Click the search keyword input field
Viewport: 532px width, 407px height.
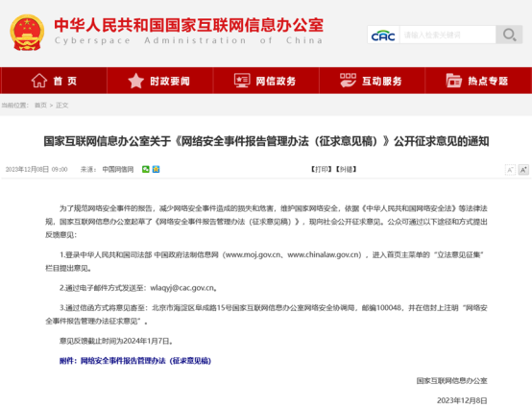point(447,35)
